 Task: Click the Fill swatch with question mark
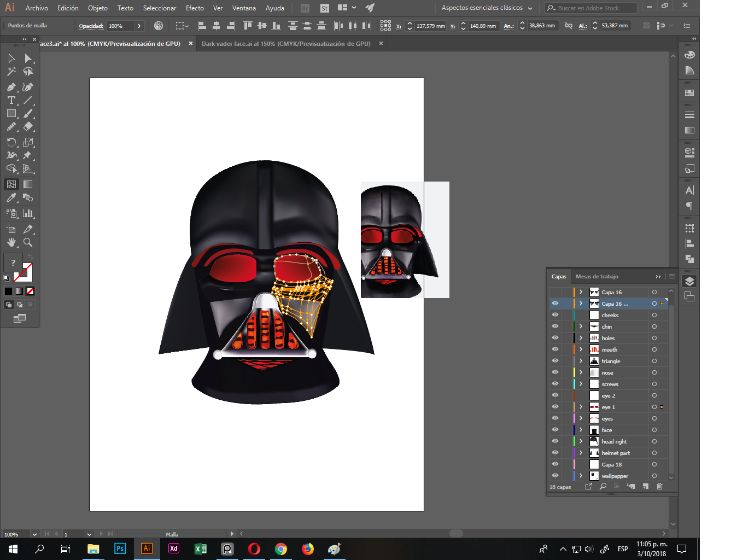13,262
